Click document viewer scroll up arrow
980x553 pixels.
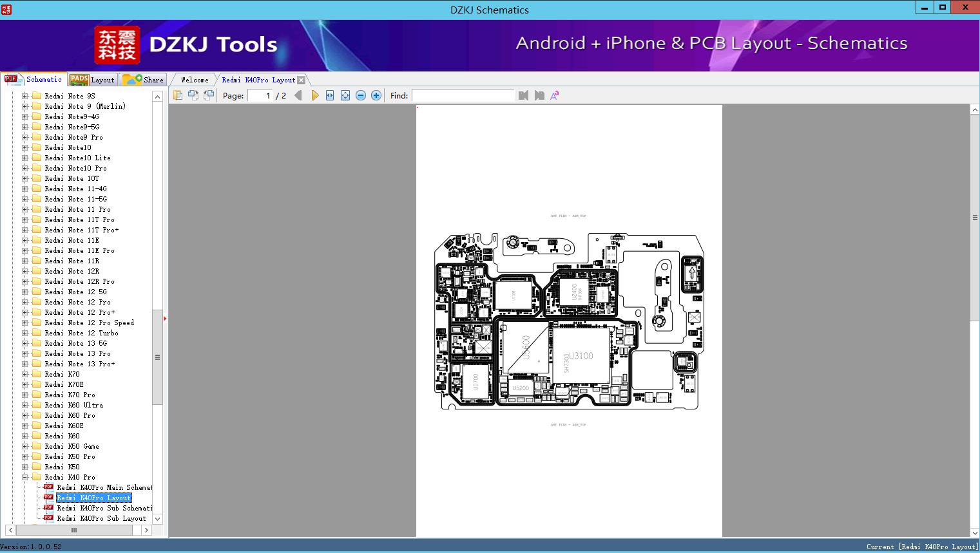tap(975, 110)
